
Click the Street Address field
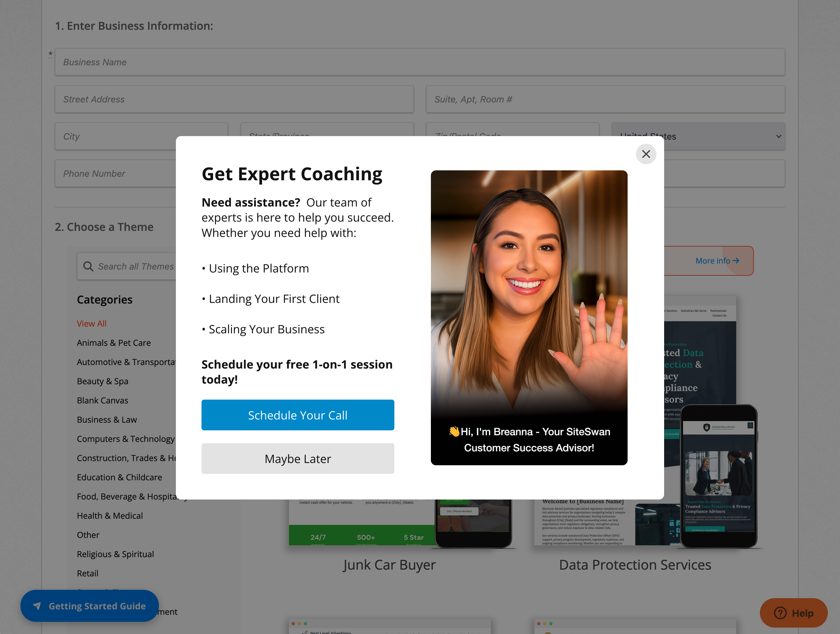234,99
